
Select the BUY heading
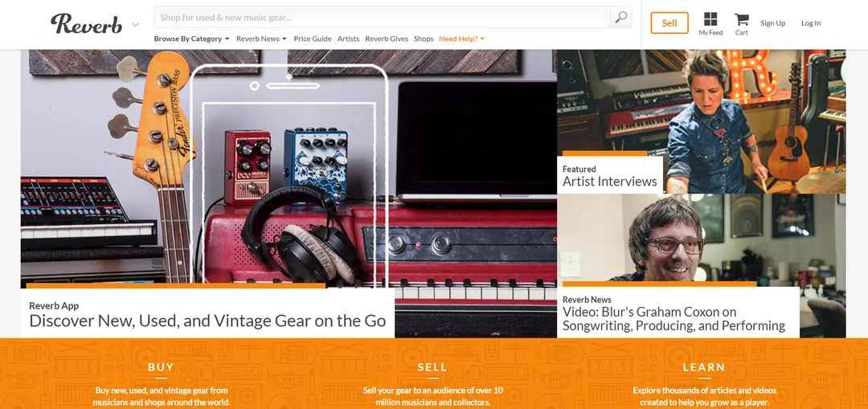point(161,367)
